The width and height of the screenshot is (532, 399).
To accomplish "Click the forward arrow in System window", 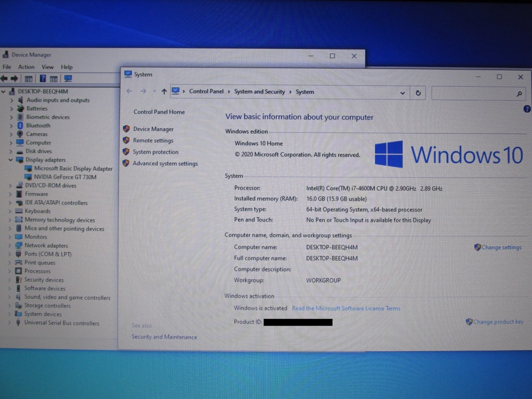I will click(143, 91).
